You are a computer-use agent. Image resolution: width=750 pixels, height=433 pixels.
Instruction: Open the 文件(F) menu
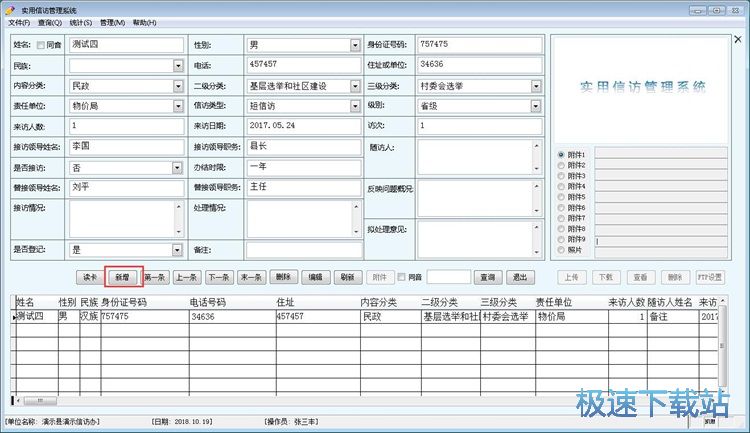[19, 22]
